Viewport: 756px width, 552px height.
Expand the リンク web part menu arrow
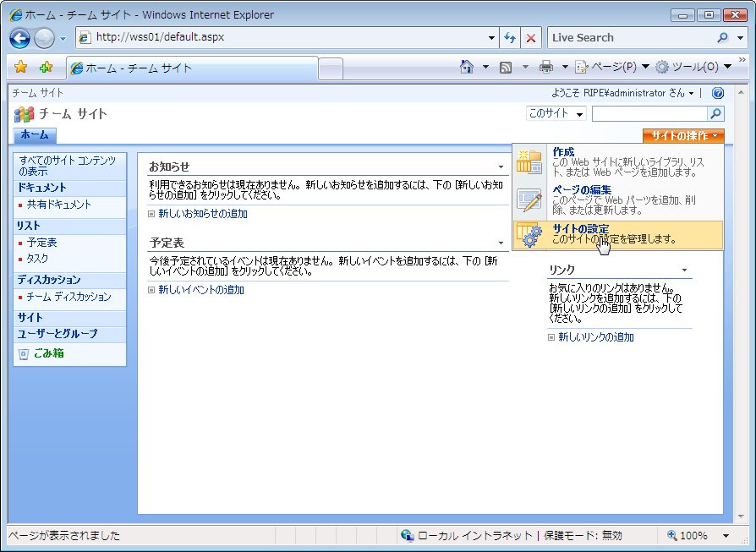(x=684, y=270)
